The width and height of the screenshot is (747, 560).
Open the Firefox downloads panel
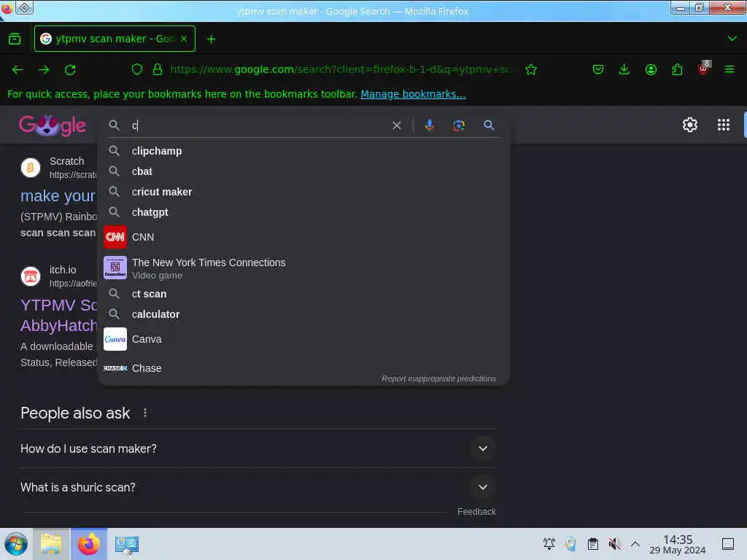coord(624,70)
